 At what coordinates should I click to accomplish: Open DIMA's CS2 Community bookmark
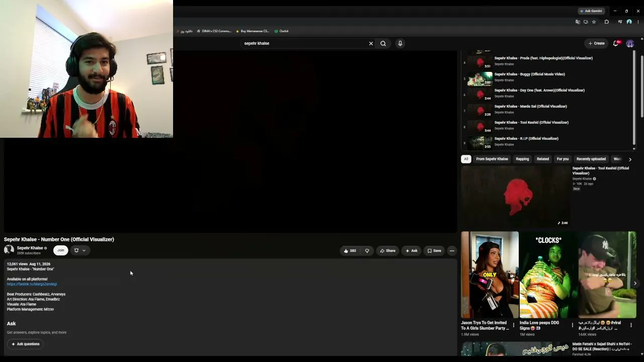pyautogui.click(x=214, y=31)
